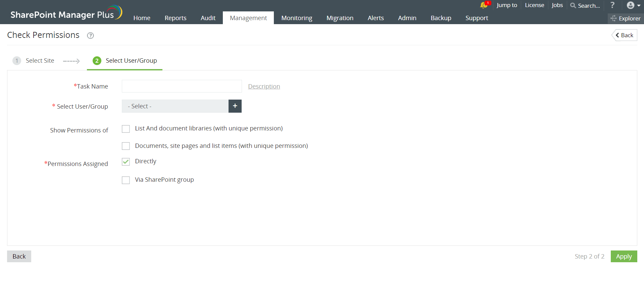Go to the Home tab
This screenshot has width=644, height=281.
click(x=142, y=18)
